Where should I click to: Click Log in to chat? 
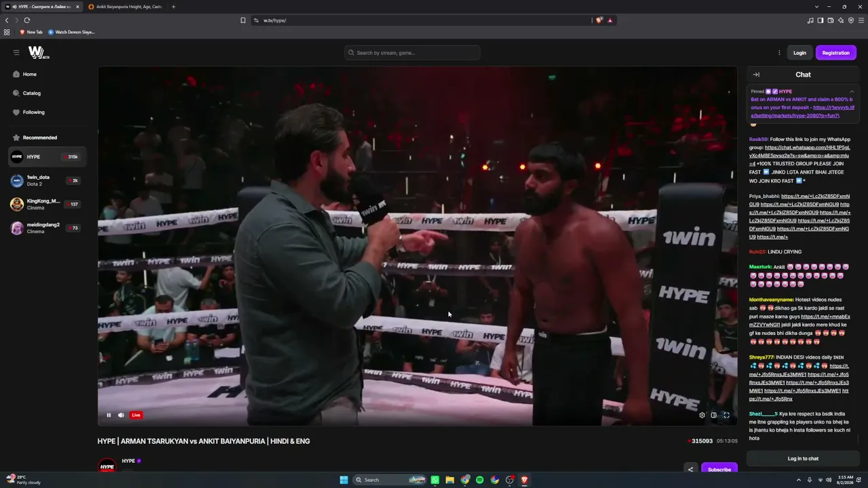click(803, 459)
